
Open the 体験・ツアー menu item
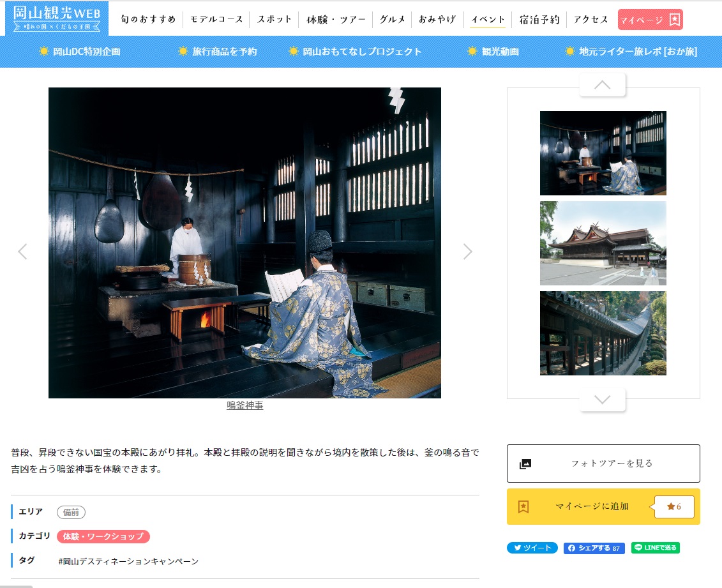[336, 19]
